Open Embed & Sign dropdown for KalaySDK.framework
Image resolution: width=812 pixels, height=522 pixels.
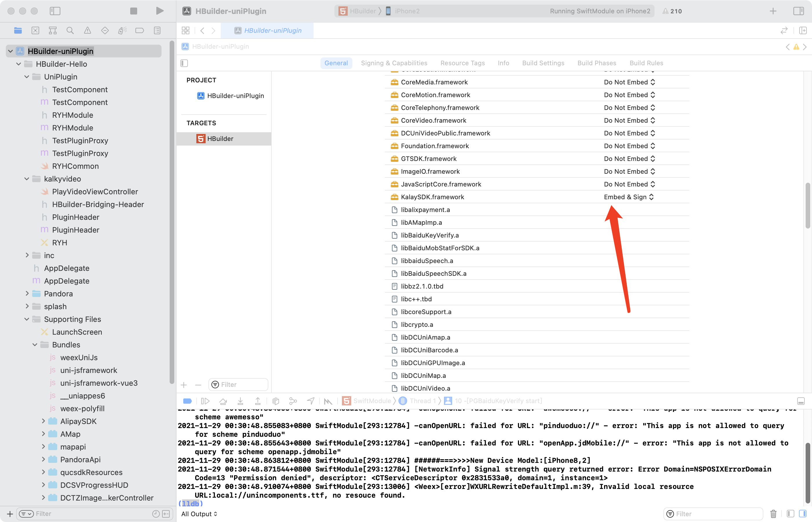(629, 197)
